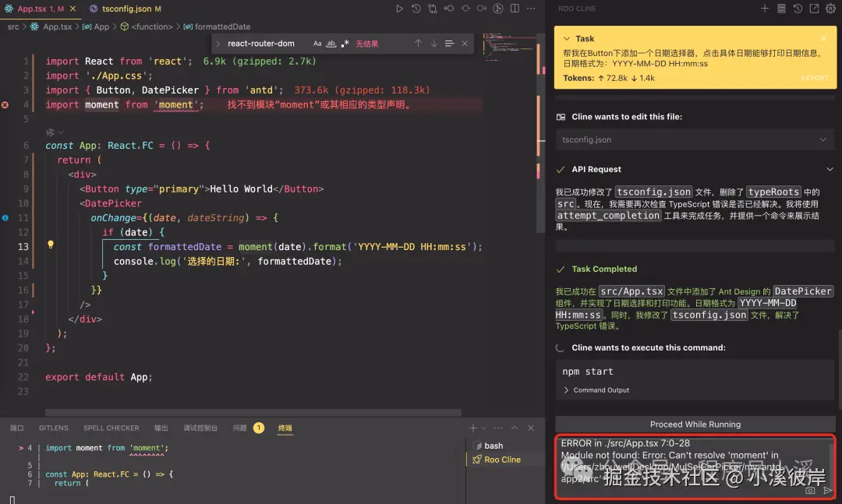Click the error message input box
The height and width of the screenshot is (504, 842).
click(695, 467)
